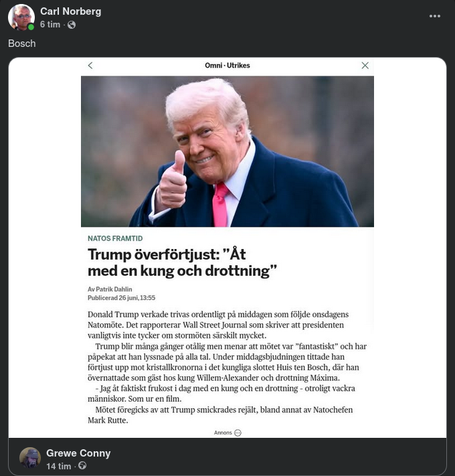Click the back chevron in the Omni header

click(x=90, y=65)
